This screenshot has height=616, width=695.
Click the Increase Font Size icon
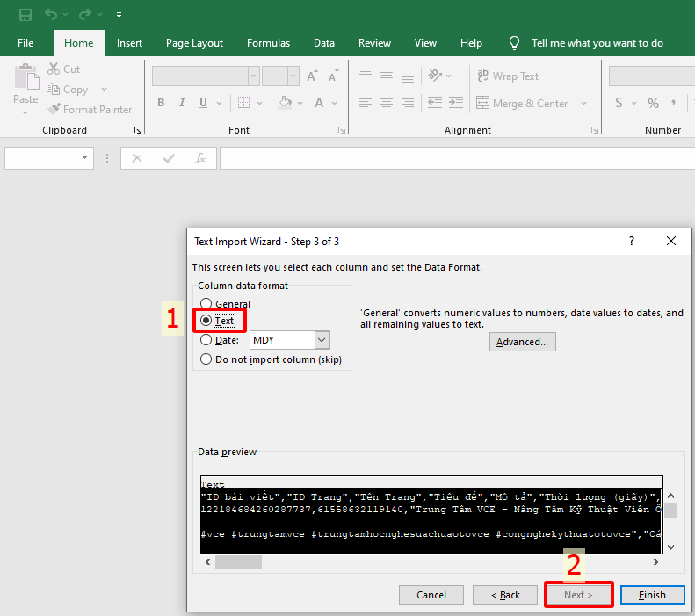pos(312,76)
